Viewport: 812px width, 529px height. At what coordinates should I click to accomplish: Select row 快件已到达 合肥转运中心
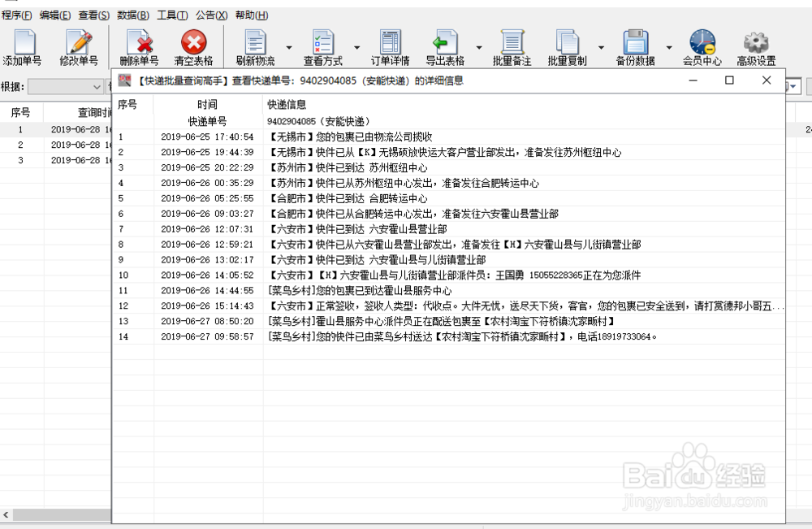[x=448, y=198]
